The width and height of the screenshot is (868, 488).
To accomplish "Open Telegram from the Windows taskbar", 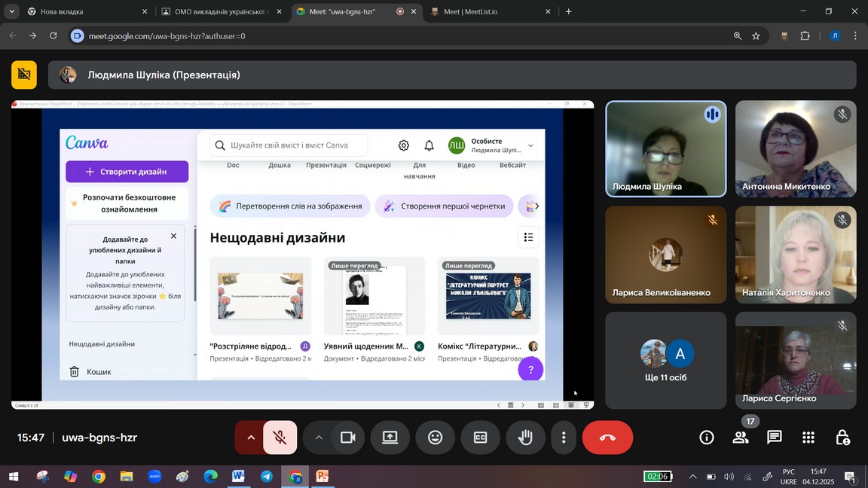I will [x=267, y=477].
